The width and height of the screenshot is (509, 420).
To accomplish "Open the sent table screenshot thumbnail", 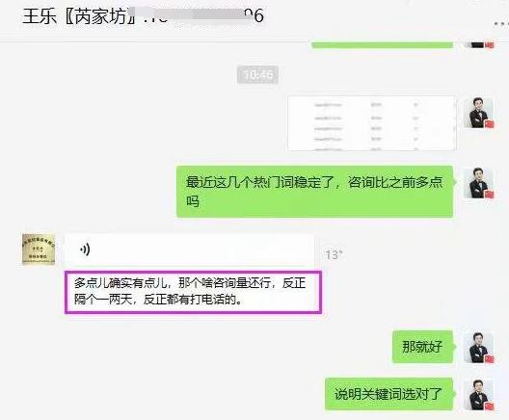I will 372,123.
